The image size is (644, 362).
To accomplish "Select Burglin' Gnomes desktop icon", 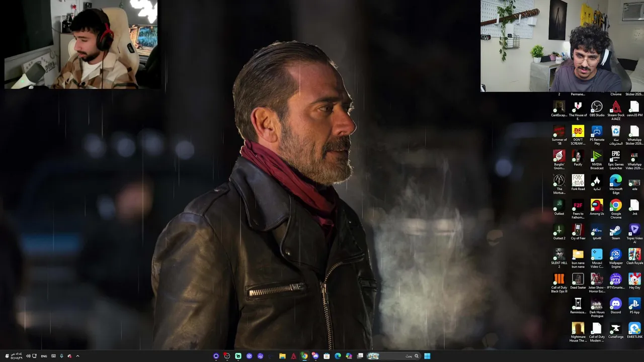I will [559, 160].
